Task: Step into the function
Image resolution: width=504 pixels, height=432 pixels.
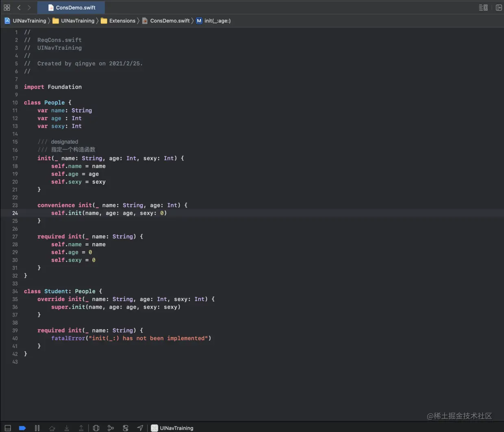Action: coord(67,428)
